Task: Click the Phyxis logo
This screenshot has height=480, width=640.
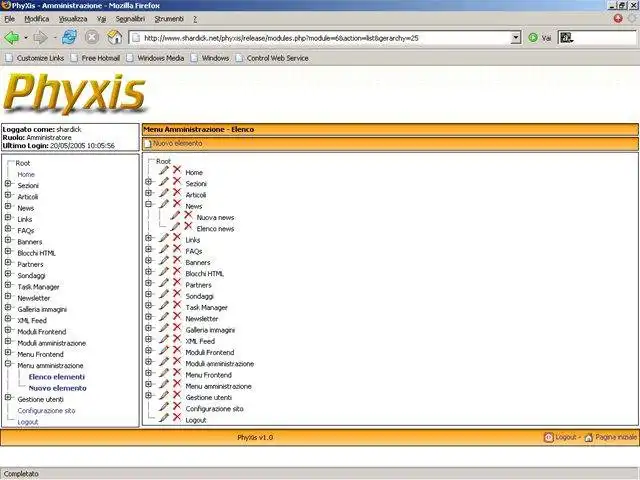Action: click(75, 93)
